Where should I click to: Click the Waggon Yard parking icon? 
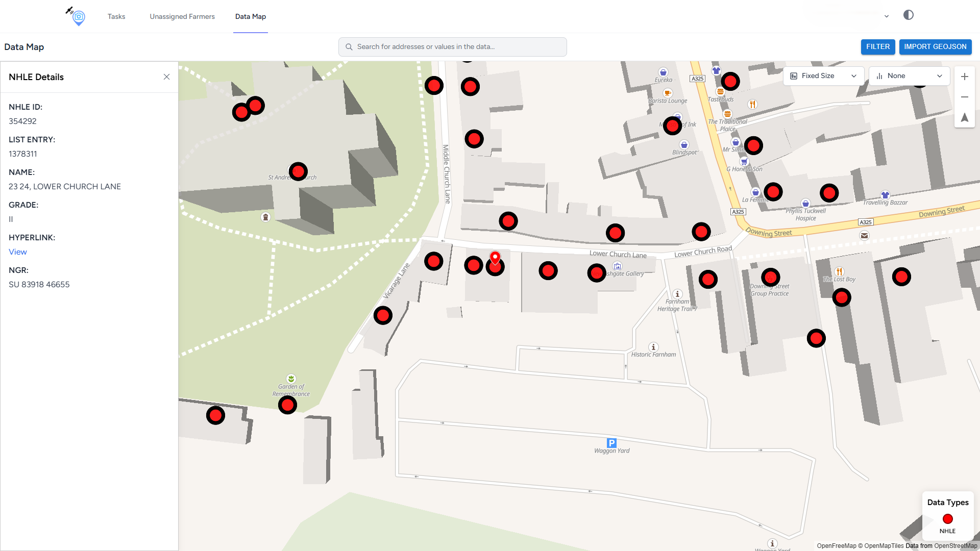click(611, 443)
